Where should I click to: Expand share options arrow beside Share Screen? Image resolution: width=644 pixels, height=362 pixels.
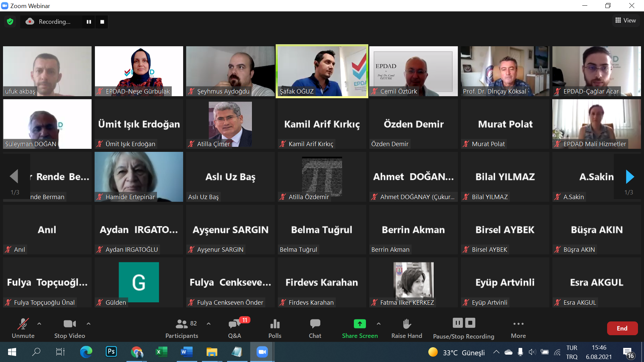point(379,324)
